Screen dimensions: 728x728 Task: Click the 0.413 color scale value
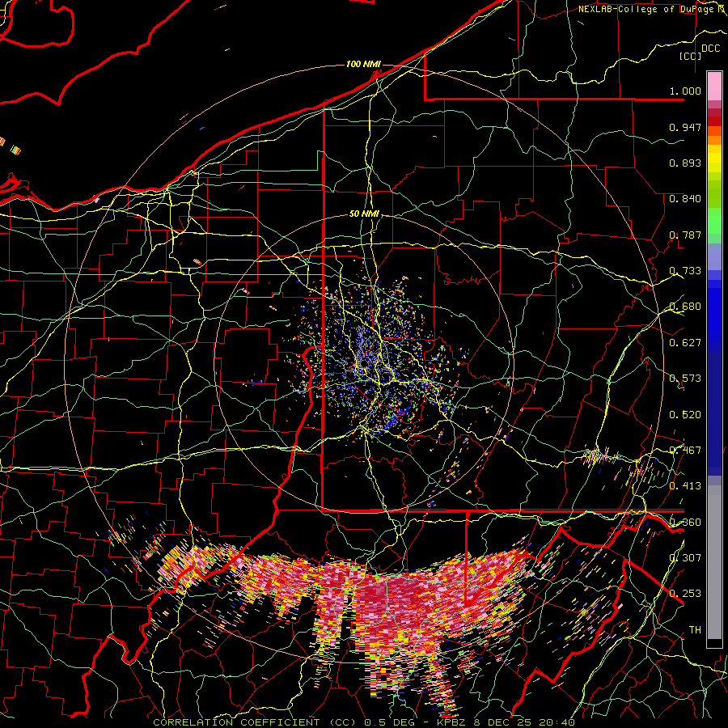coord(685,485)
